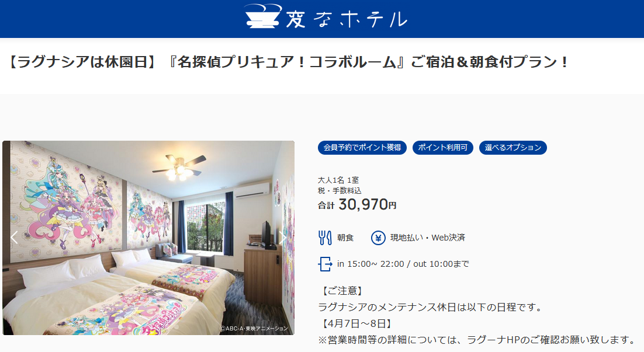Select the ポイント利用可 badge
Viewport: 644px width, 352px height.
pos(443,148)
